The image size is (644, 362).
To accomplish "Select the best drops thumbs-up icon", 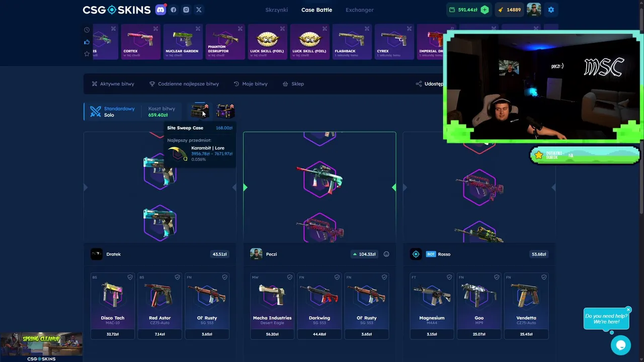I will pos(87,42).
